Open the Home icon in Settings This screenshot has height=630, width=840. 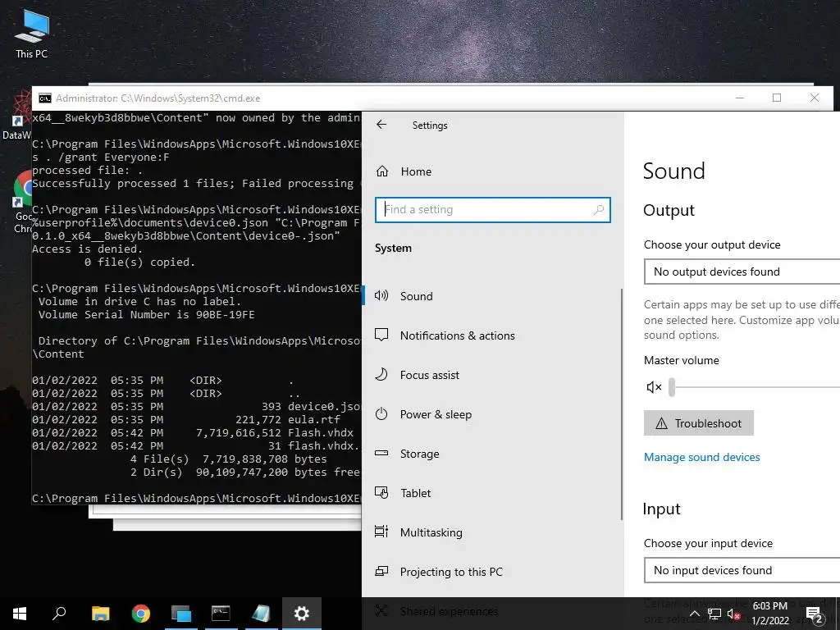382,171
